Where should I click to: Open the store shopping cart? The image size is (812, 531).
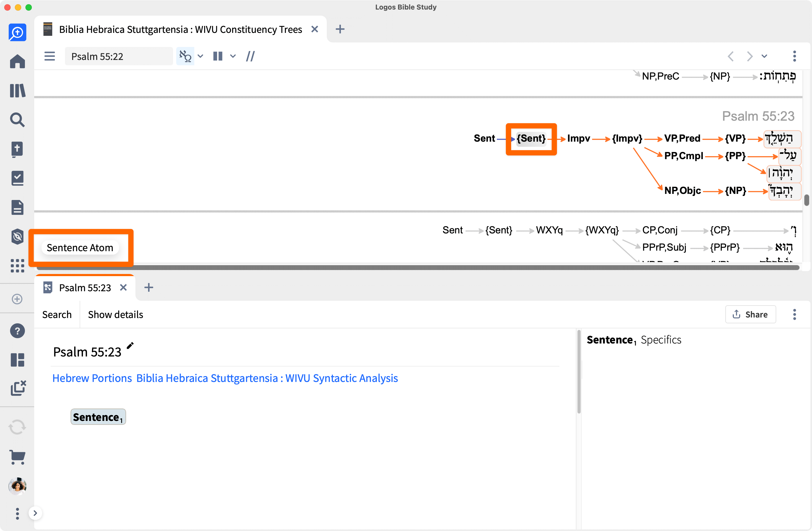17,457
